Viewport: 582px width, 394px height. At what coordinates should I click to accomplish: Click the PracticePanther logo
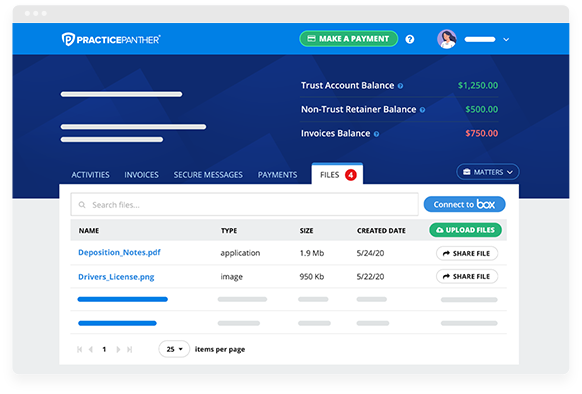point(111,39)
